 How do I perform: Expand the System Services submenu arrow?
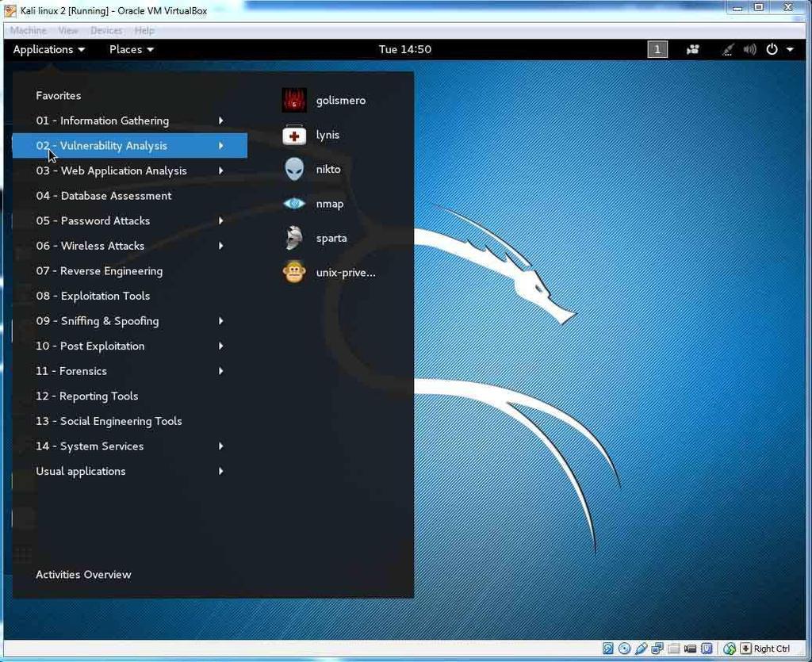pos(221,446)
